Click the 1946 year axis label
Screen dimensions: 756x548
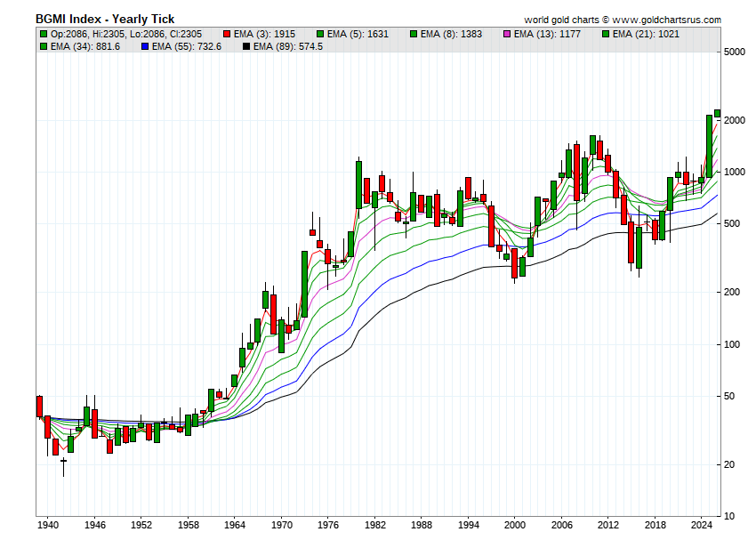pos(95,525)
